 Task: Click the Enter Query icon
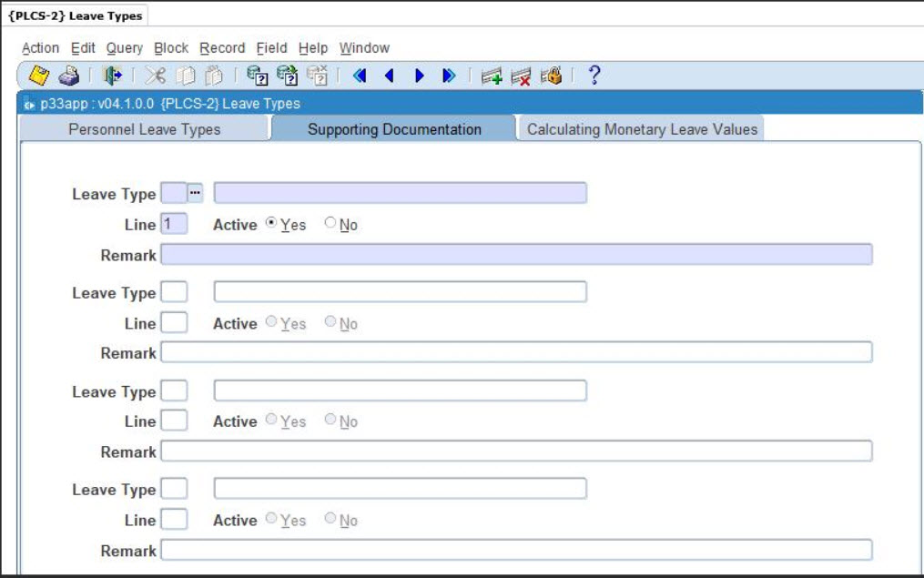click(x=258, y=76)
